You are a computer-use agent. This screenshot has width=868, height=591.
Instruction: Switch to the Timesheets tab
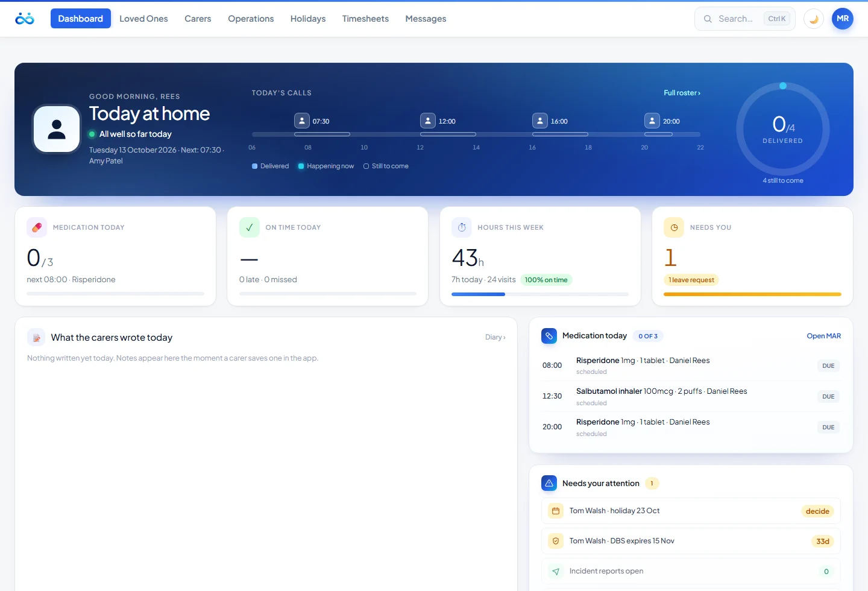(x=365, y=19)
